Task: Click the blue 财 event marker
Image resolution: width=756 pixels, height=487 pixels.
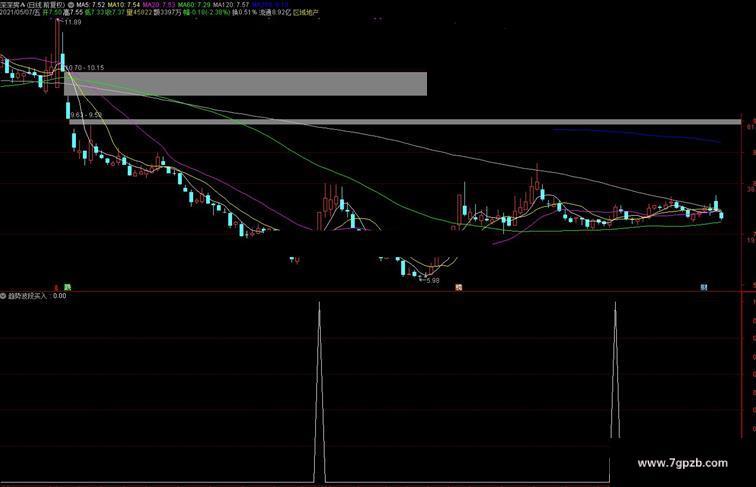Action: pyautogui.click(x=704, y=287)
